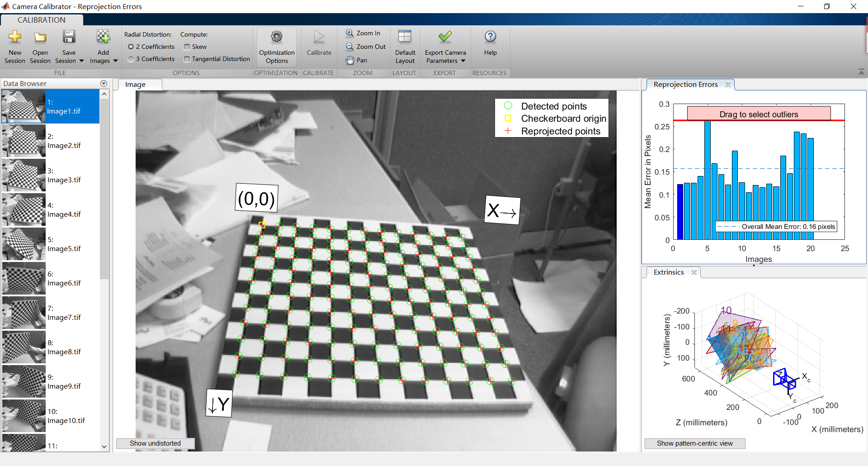
Task: Select Image5.tif in the Data Browser
Action: tap(50, 244)
